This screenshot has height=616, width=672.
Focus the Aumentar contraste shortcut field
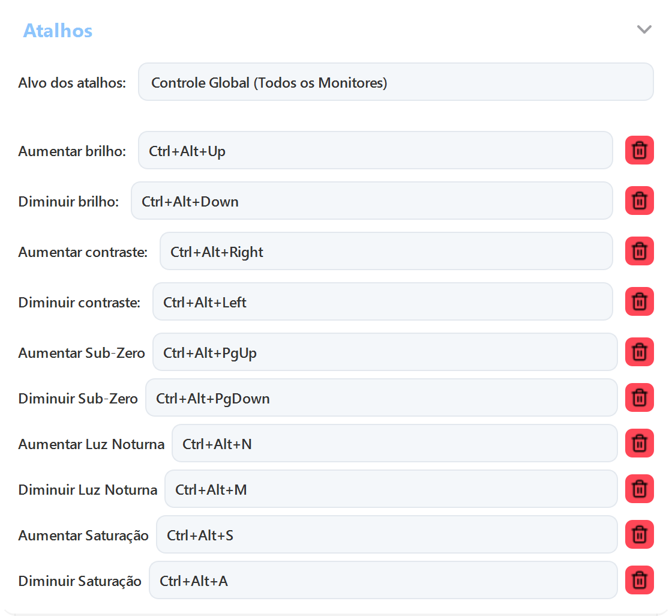coord(386,251)
